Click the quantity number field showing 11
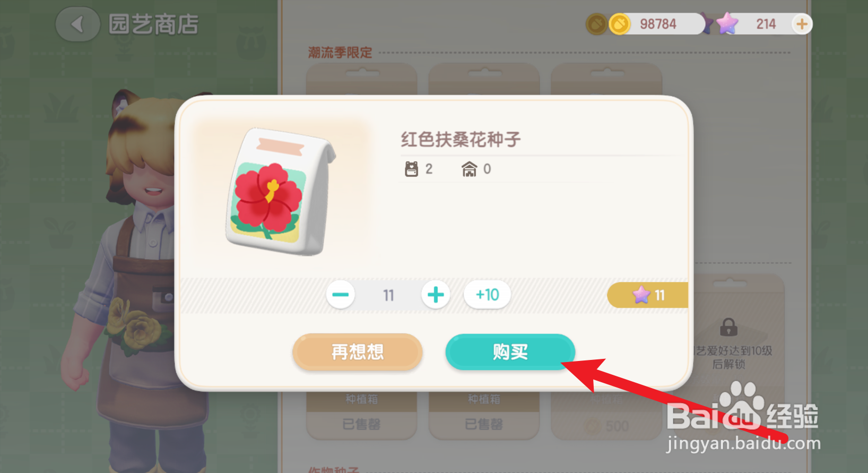 pos(388,295)
